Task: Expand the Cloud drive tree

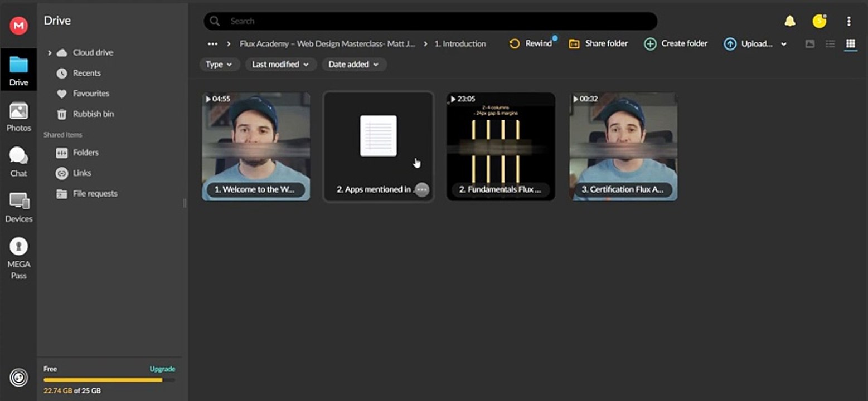Action: (x=50, y=53)
